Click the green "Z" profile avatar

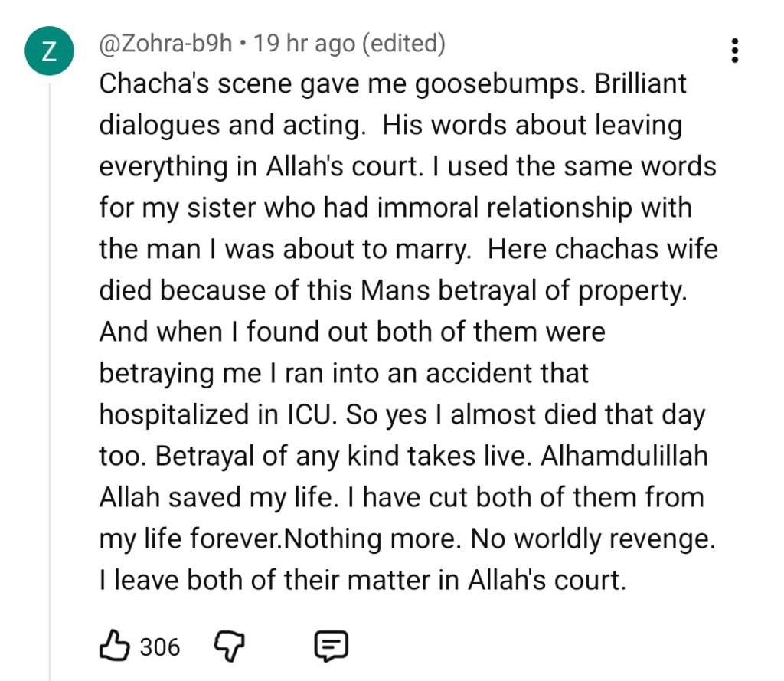pyautogui.click(x=48, y=51)
